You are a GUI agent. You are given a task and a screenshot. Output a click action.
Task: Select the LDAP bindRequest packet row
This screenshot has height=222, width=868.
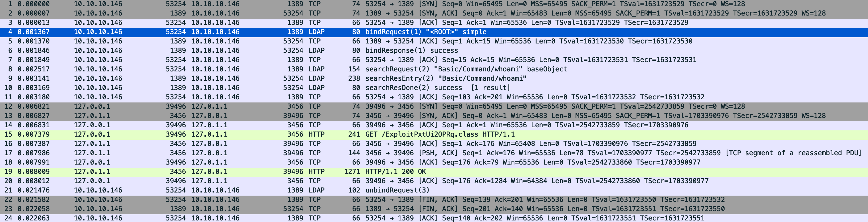(x=434, y=32)
